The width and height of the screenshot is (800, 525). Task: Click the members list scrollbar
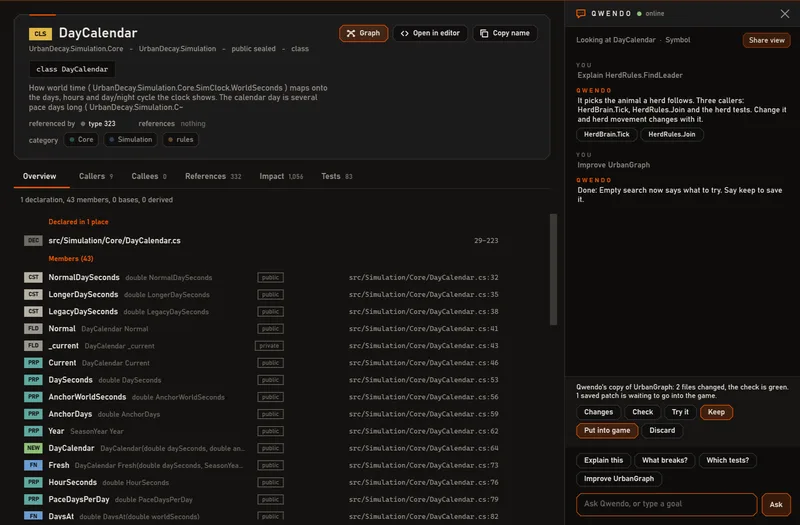pyautogui.click(x=553, y=269)
